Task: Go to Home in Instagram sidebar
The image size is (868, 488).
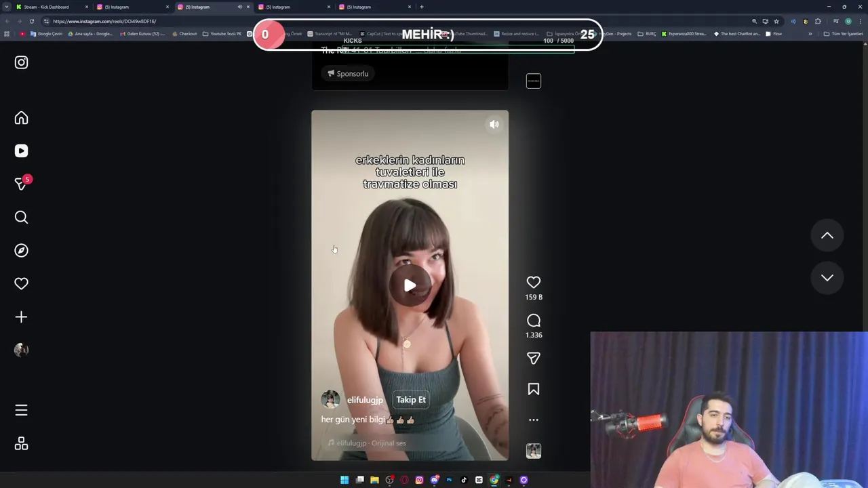Action: point(21,118)
